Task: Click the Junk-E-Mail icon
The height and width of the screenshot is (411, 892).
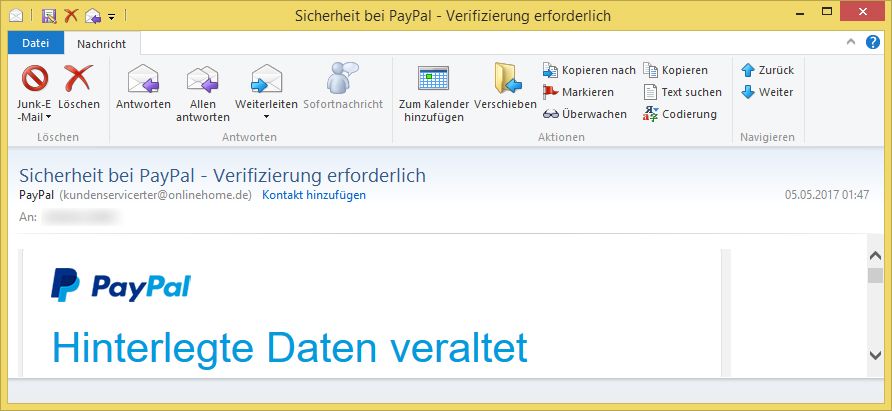Action: (35, 78)
